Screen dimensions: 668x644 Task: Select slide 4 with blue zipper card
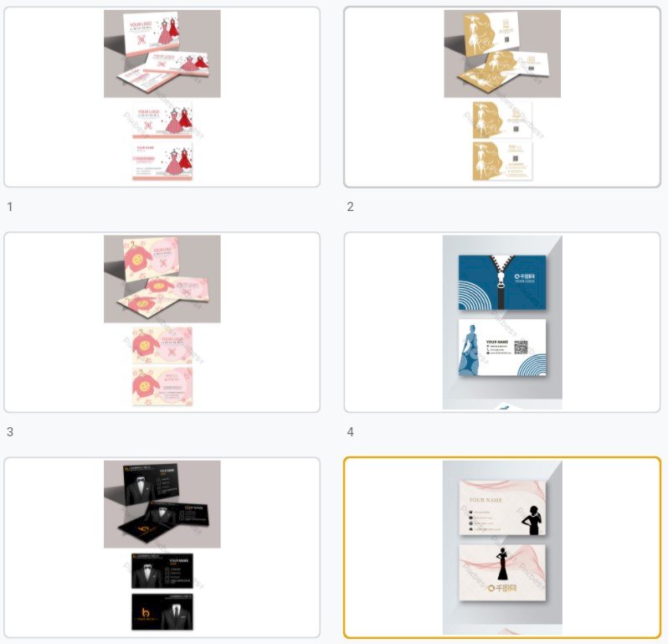pos(502,322)
